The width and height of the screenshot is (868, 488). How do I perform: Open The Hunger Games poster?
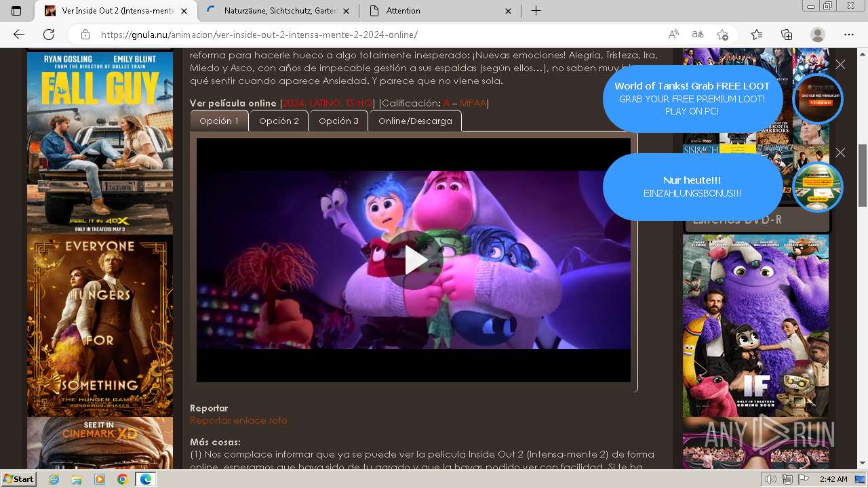(100, 325)
